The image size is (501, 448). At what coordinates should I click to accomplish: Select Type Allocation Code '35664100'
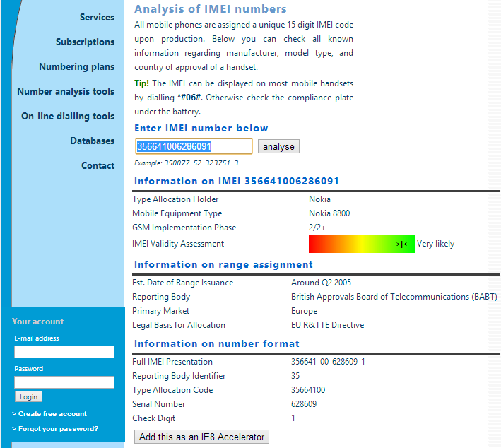[x=308, y=390]
